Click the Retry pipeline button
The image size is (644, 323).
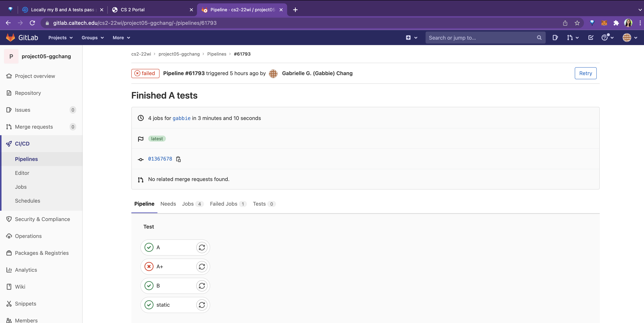click(x=585, y=73)
